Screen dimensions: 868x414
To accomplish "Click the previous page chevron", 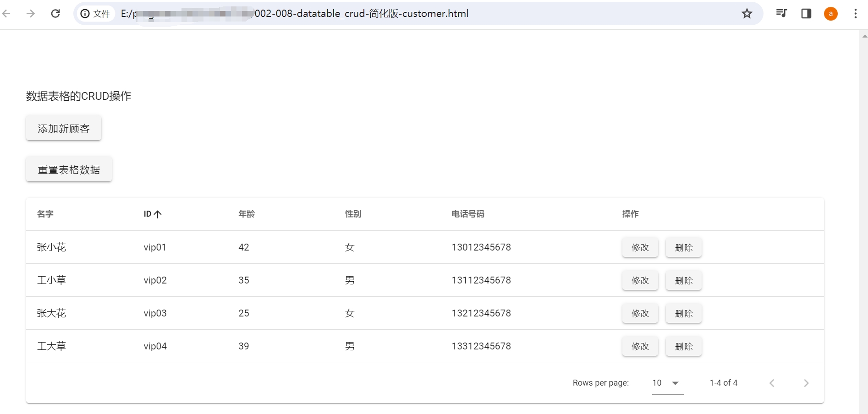I will (772, 383).
